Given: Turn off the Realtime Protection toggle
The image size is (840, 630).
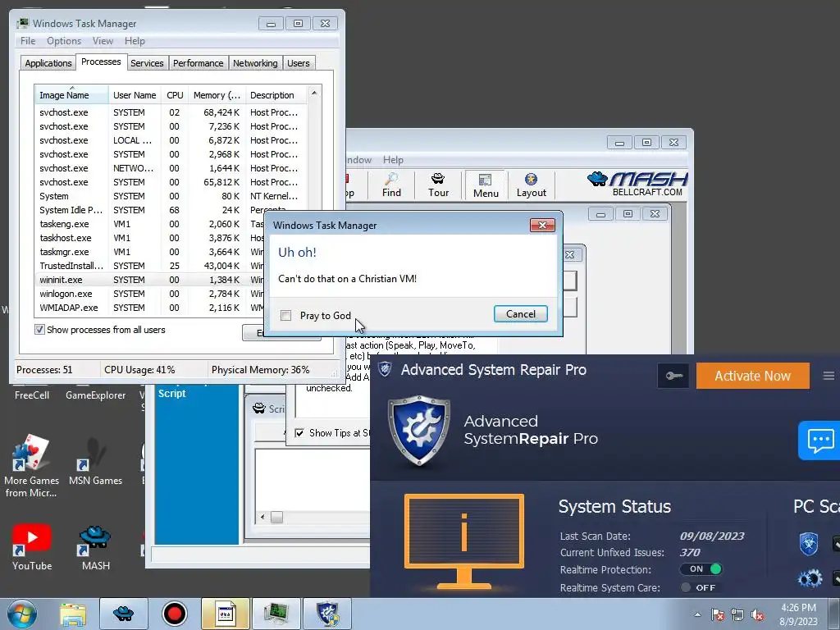Looking at the screenshot, I should coord(702,569).
